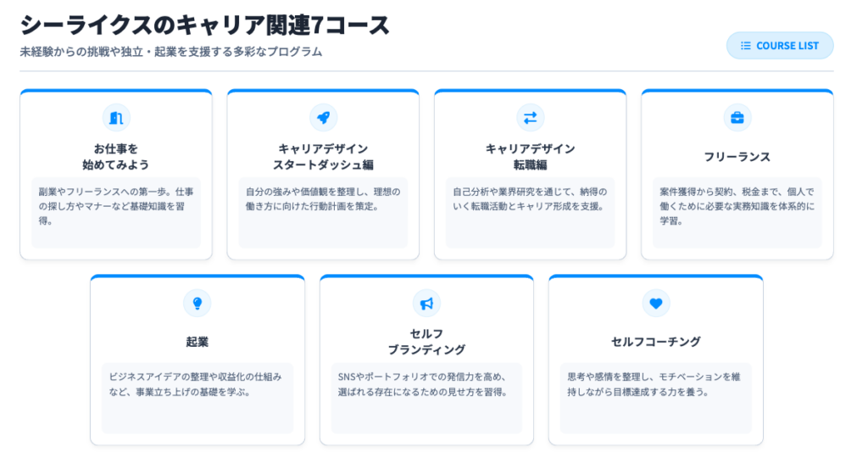The height and width of the screenshot is (452, 868).
Task: Select the セルフブランディング course title
Action: (x=426, y=341)
